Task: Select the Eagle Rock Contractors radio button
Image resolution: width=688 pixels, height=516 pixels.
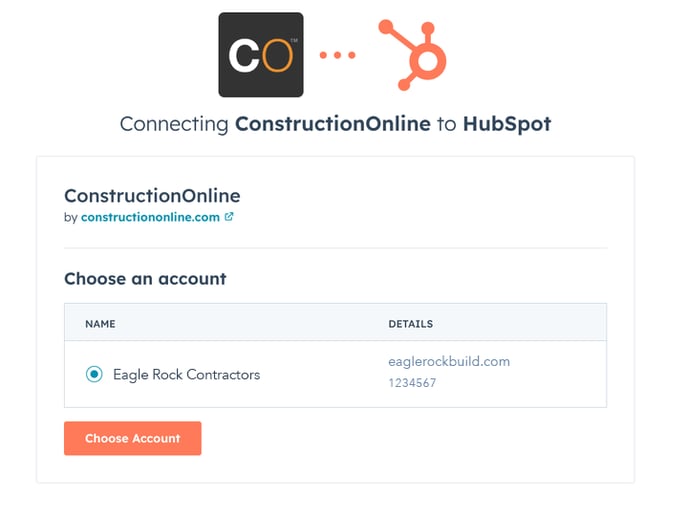Action: tap(94, 375)
